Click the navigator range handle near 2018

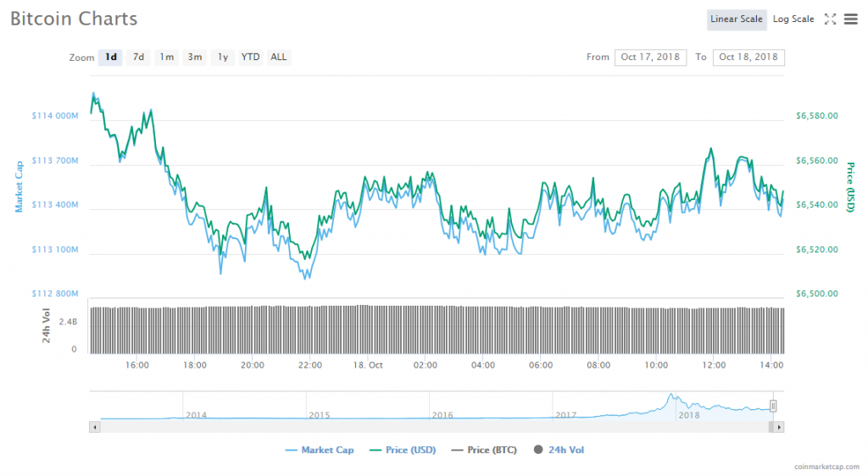coord(773,406)
